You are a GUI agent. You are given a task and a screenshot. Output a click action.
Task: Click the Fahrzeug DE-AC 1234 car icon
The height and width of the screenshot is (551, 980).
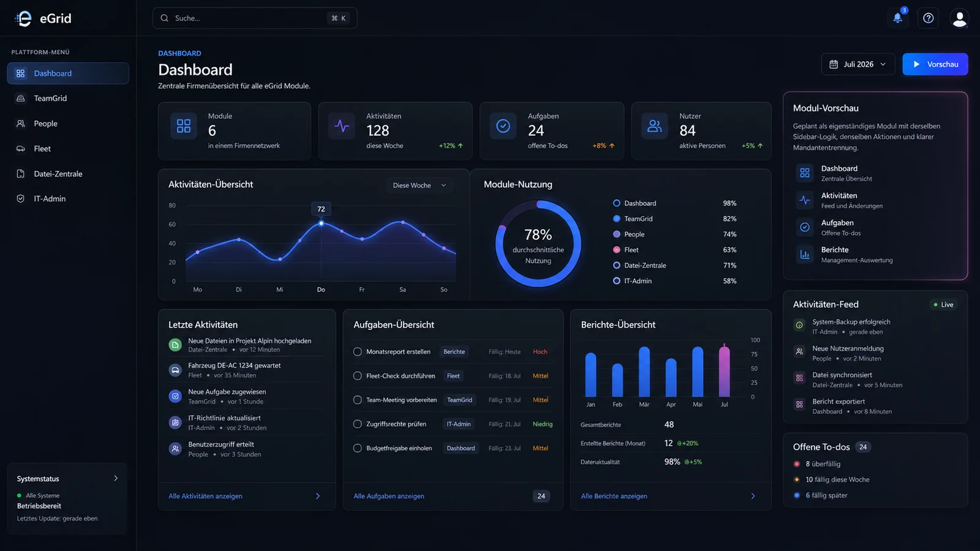175,370
